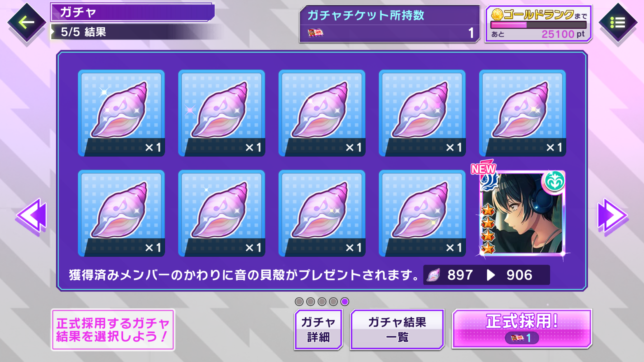Tap the 正式採用するガチャ結果を選択しよう hint box

(113, 330)
